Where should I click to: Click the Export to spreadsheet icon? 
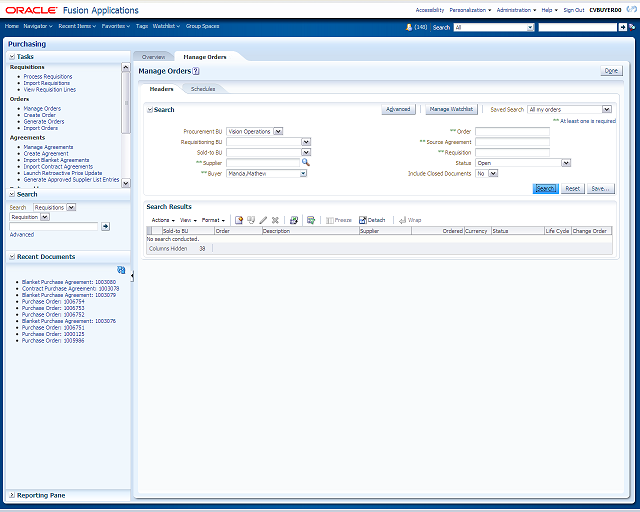click(311, 220)
